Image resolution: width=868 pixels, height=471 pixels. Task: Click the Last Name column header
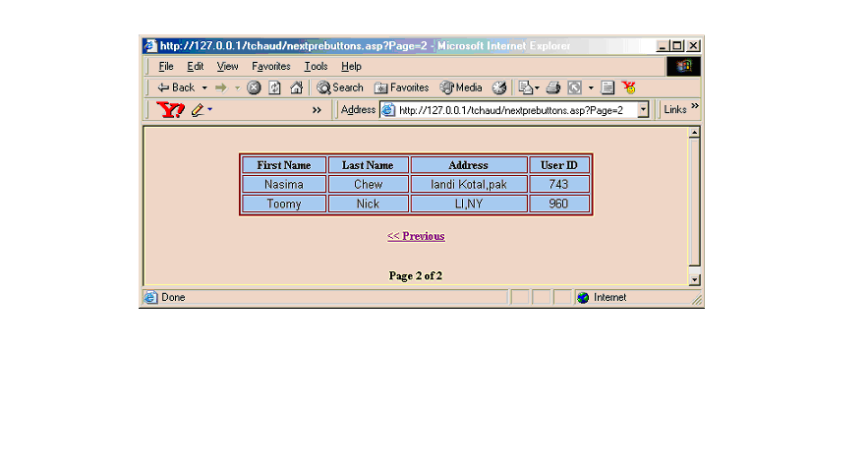368,165
